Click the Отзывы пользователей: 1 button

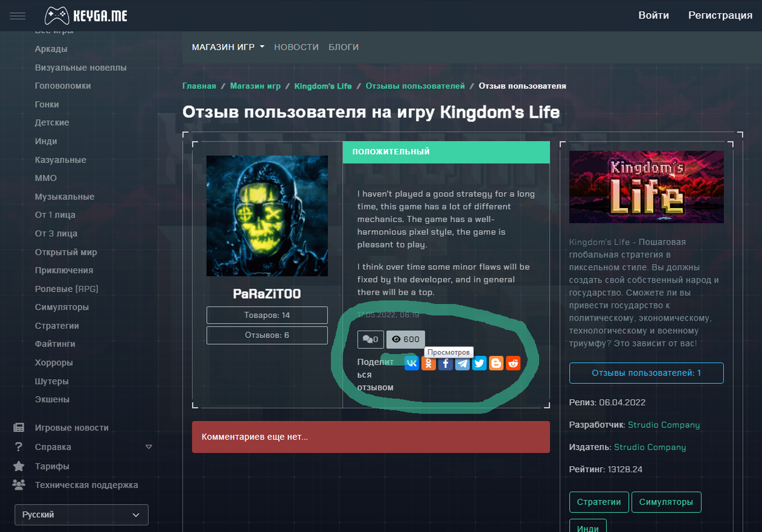pyautogui.click(x=646, y=373)
